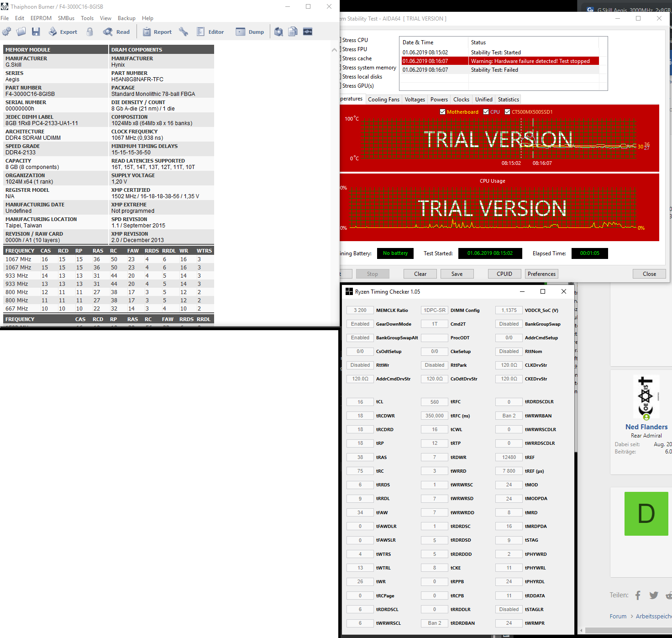Click the copy pages icon in Thaiphoon toolbar
The width and height of the screenshot is (672, 638).
[293, 32]
